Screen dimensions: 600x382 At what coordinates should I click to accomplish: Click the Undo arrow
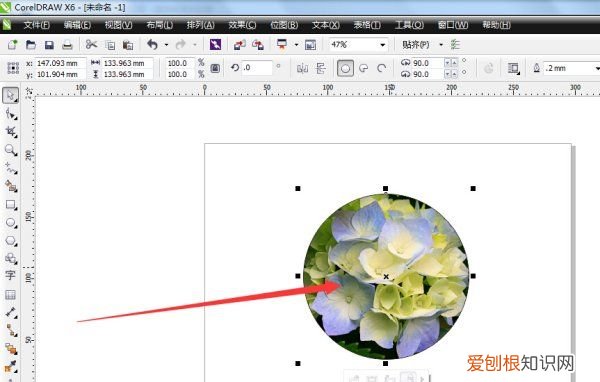click(x=152, y=45)
